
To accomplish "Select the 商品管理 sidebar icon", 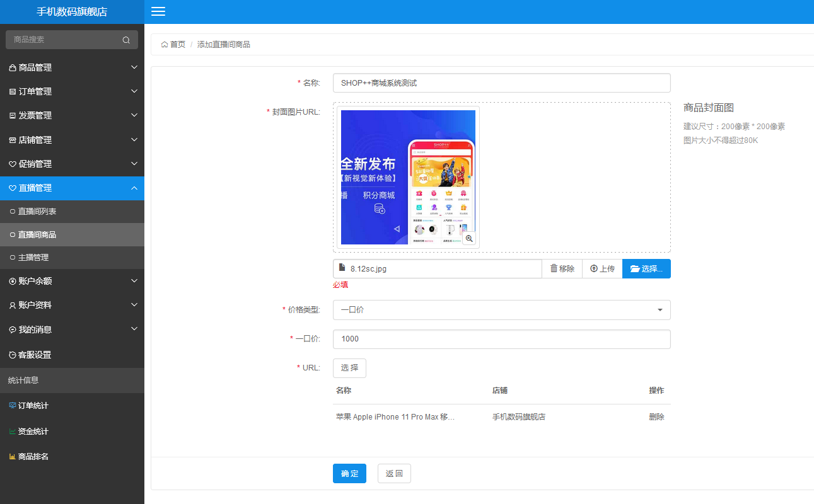I will [13, 67].
